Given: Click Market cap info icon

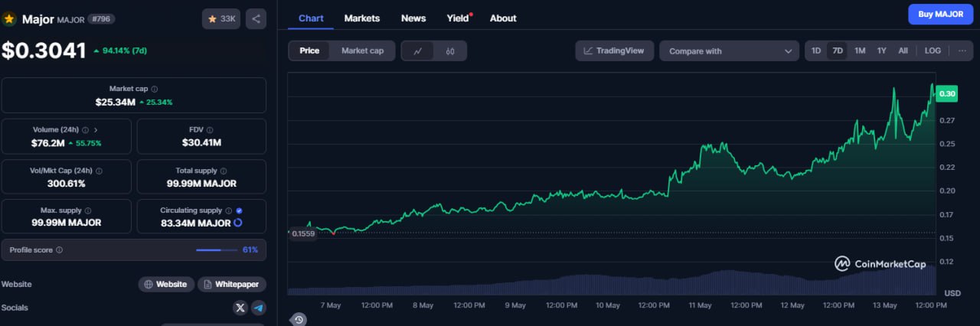Looking at the screenshot, I should click(155, 89).
